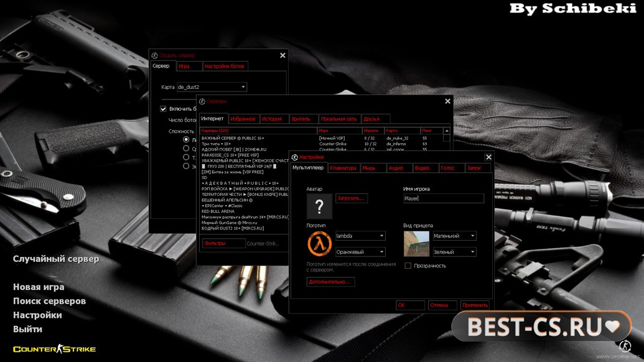This screenshot has width=644, height=362.
Task: Click the Настройки window title icon
Action: [x=294, y=157]
